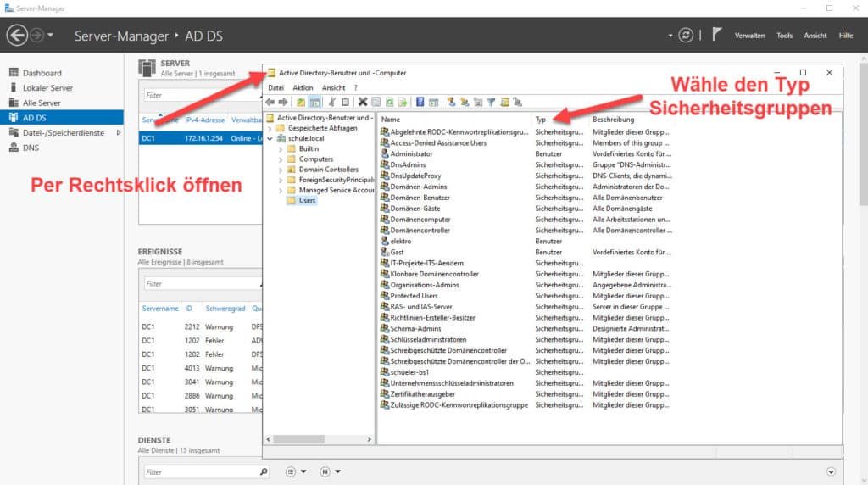Click the show/hide action pane icon
Screen dimensions: 868x485
click(x=433, y=102)
